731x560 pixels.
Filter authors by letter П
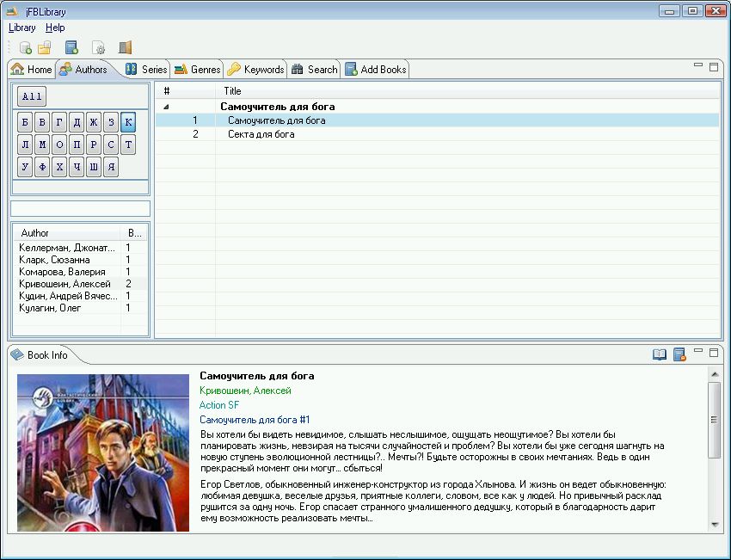tap(77, 145)
